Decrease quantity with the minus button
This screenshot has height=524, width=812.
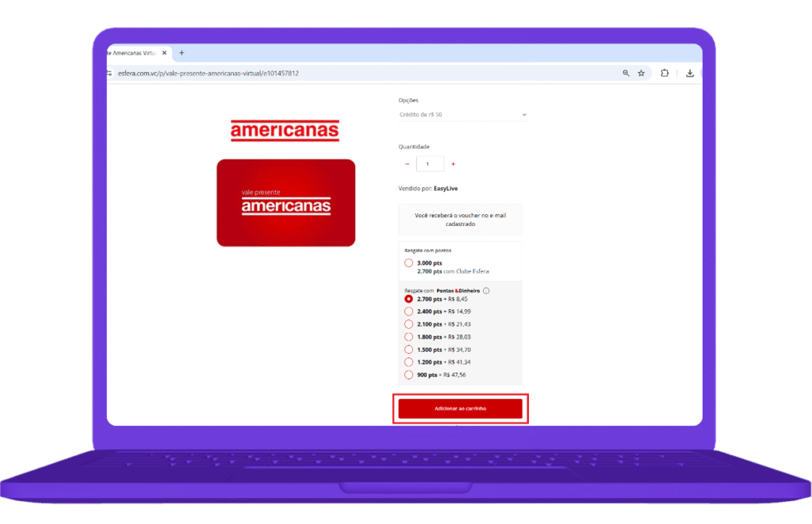coord(408,164)
